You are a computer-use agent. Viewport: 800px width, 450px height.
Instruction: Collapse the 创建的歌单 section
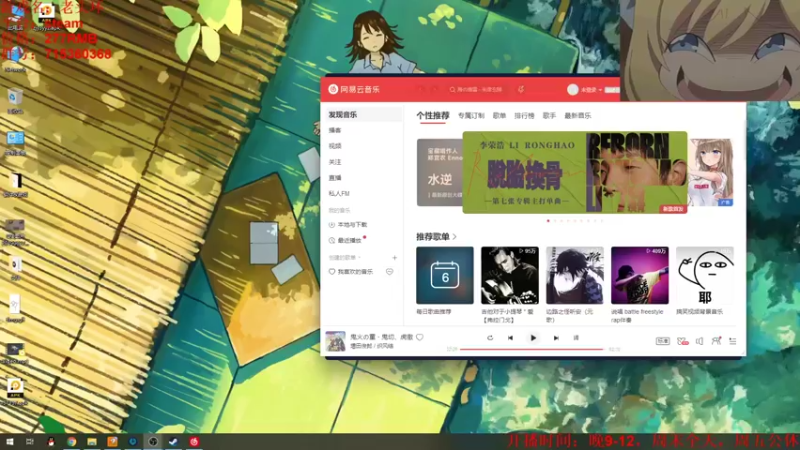[x=344, y=258]
